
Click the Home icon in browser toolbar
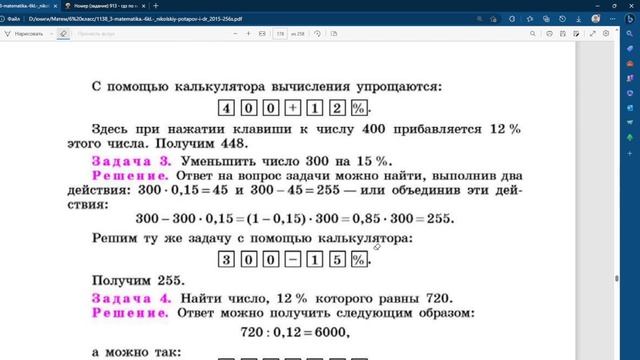point(493,19)
